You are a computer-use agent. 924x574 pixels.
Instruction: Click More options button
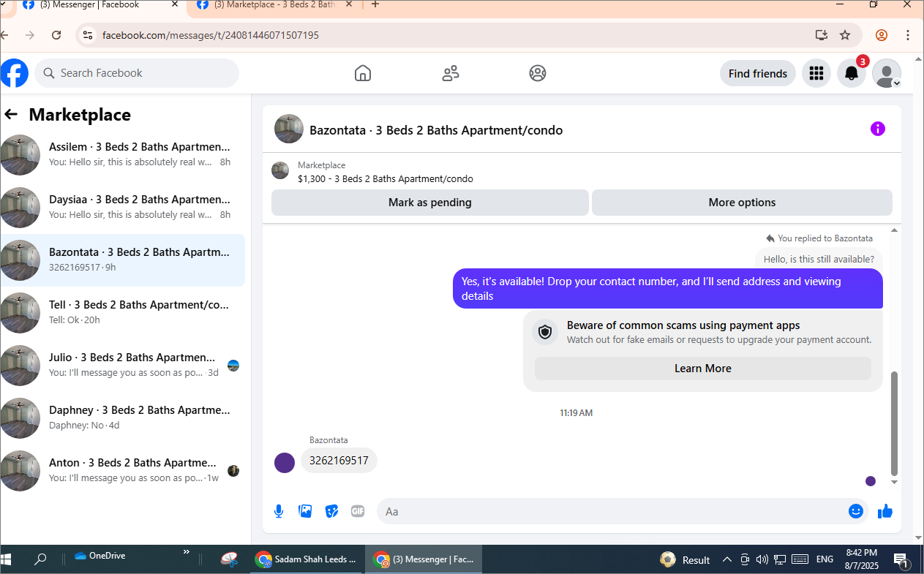(x=742, y=203)
